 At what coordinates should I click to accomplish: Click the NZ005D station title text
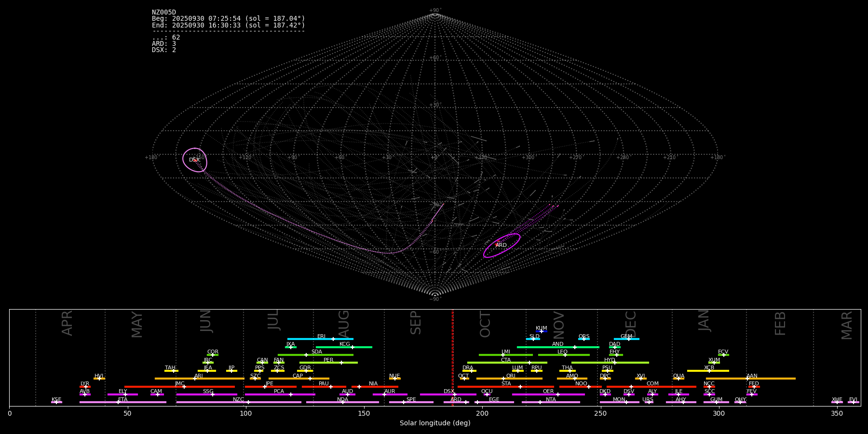pyautogui.click(x=164, y=13)
